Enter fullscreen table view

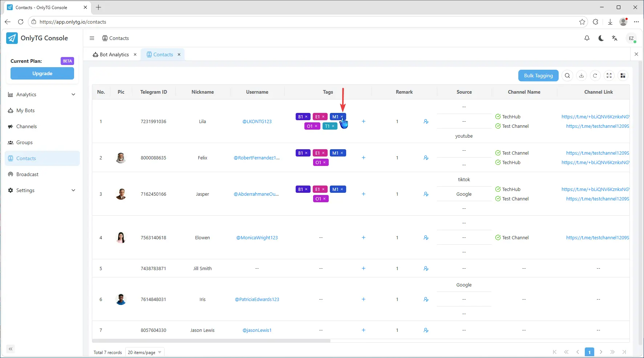(x=609, y=76)
